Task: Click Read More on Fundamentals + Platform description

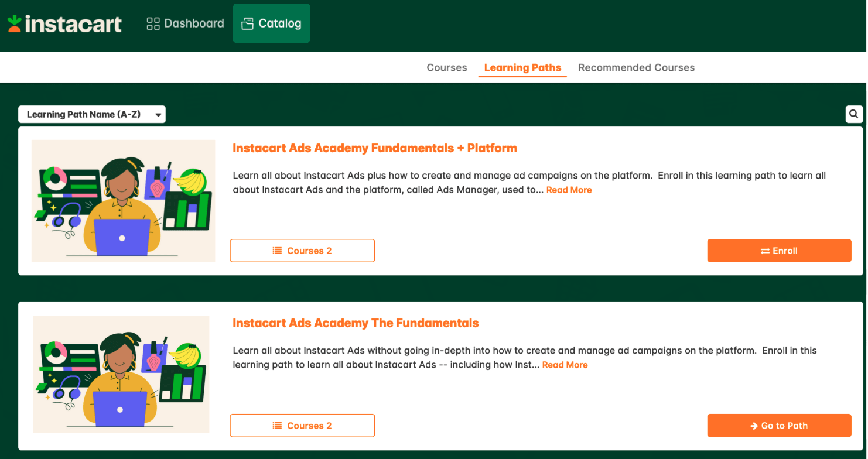Action: click(x=569, y=190)
